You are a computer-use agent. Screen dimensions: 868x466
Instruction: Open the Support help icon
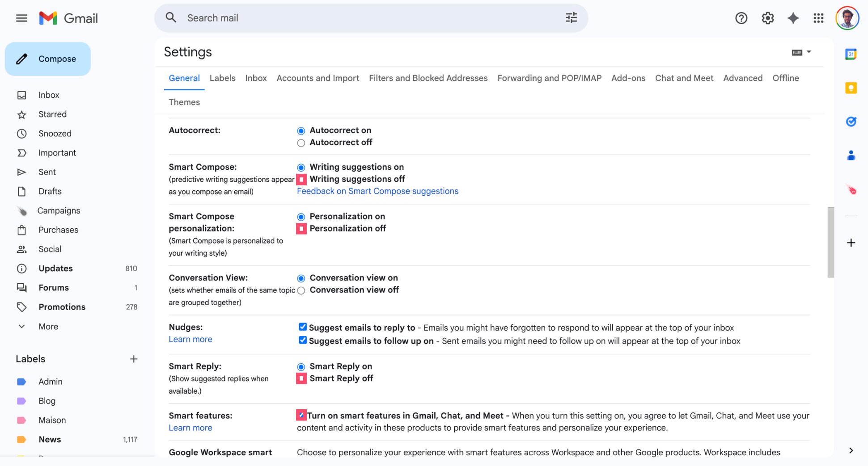[741, 18]
